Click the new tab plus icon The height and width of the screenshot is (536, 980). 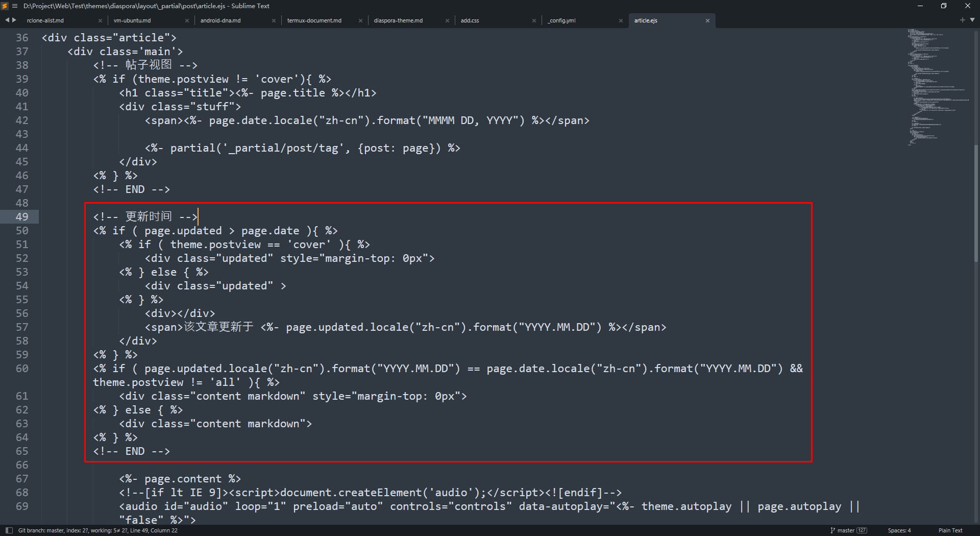[x=962, y=20]
